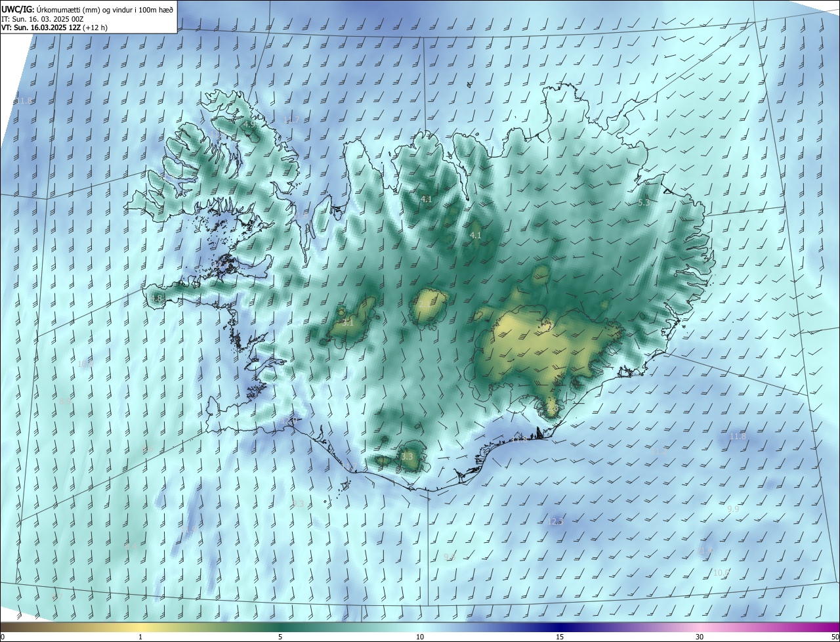Screen dimensions: 840x642
Task: Click the '12.3' value over the southern ocean
Action: 555,521
